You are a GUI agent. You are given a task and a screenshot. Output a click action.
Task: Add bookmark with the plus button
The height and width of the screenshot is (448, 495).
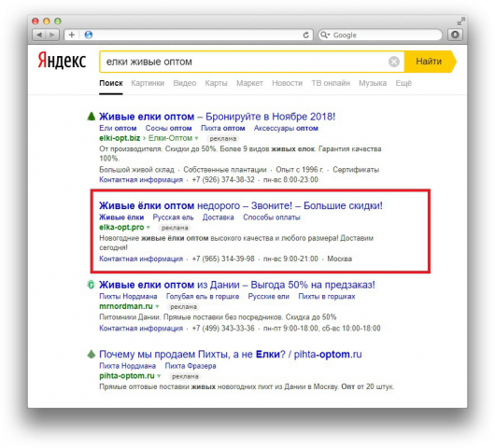tap(72, 35)
